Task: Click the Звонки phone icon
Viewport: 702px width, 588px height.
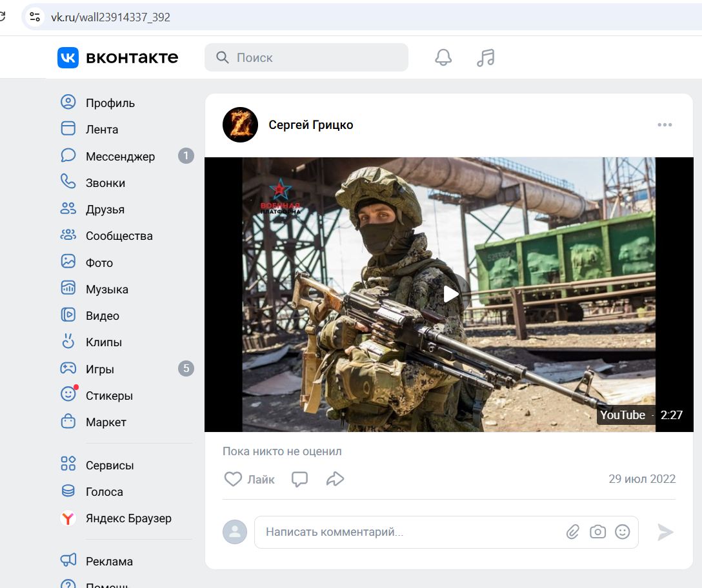Action: tap(68, 182)
